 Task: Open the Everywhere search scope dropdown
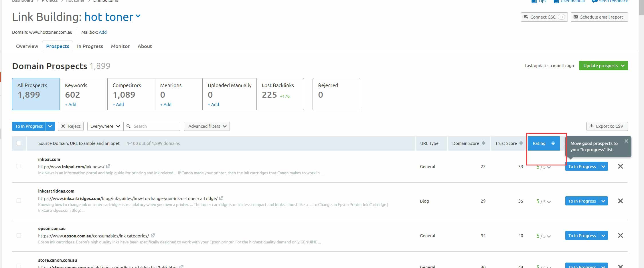[105, 126]
